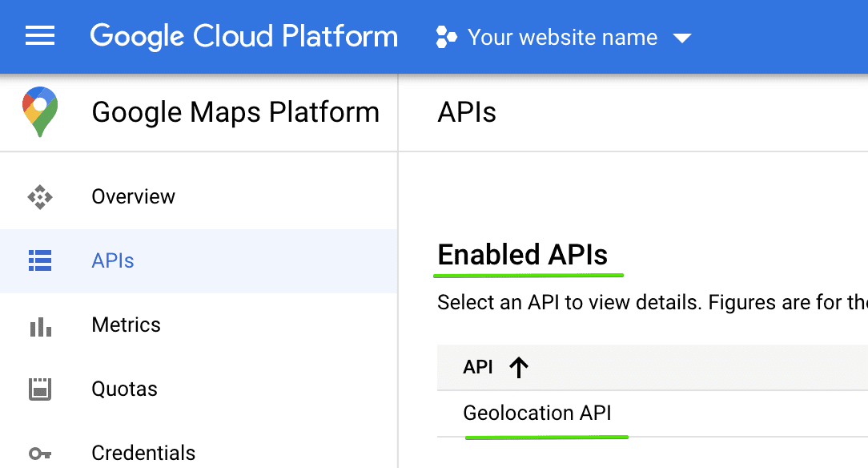Go to the Overview page
868x468 pixels.
[x=133, y=197]
